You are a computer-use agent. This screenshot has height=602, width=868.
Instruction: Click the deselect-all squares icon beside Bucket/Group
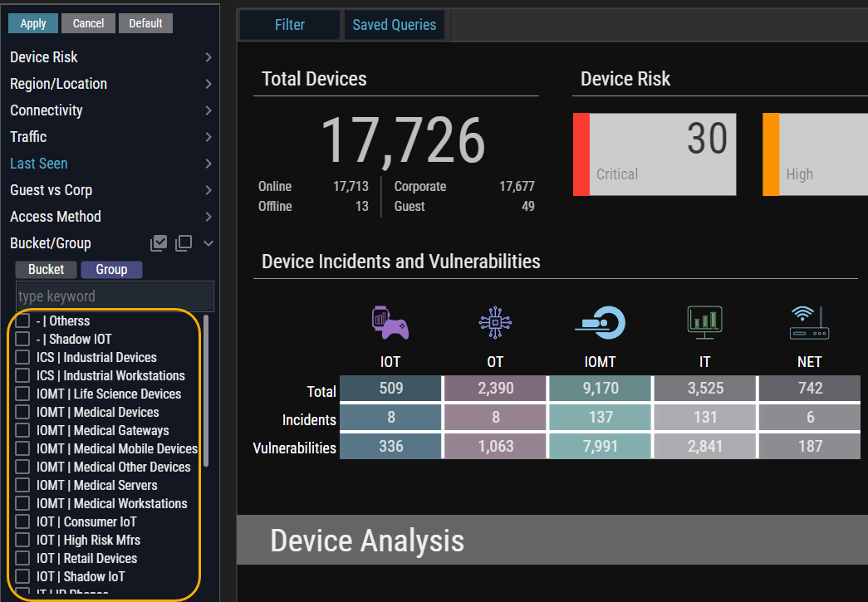[x=184, y=243]
